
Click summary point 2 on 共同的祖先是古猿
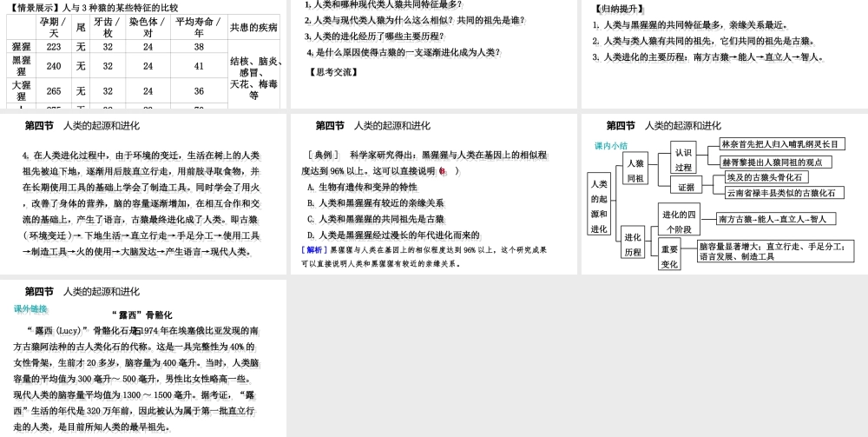704,41
